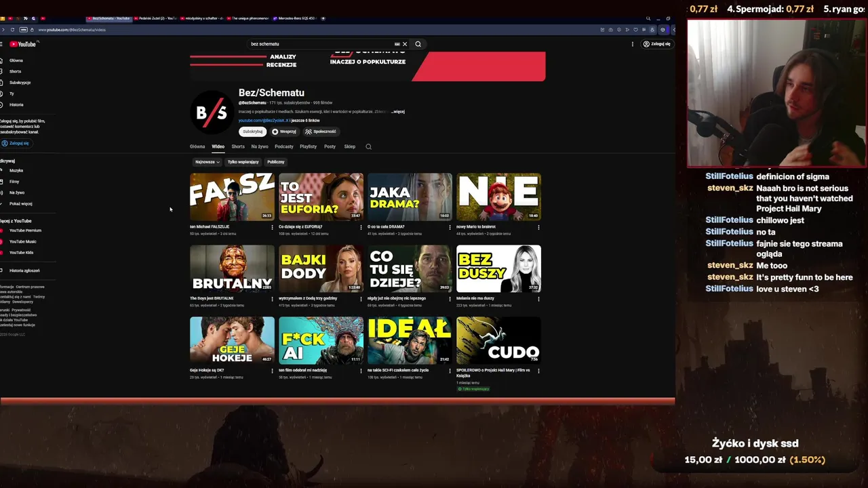
Task: Switch to the 'Mercedes-Benz EQS 450' browser tab
Action: [296, 18]
